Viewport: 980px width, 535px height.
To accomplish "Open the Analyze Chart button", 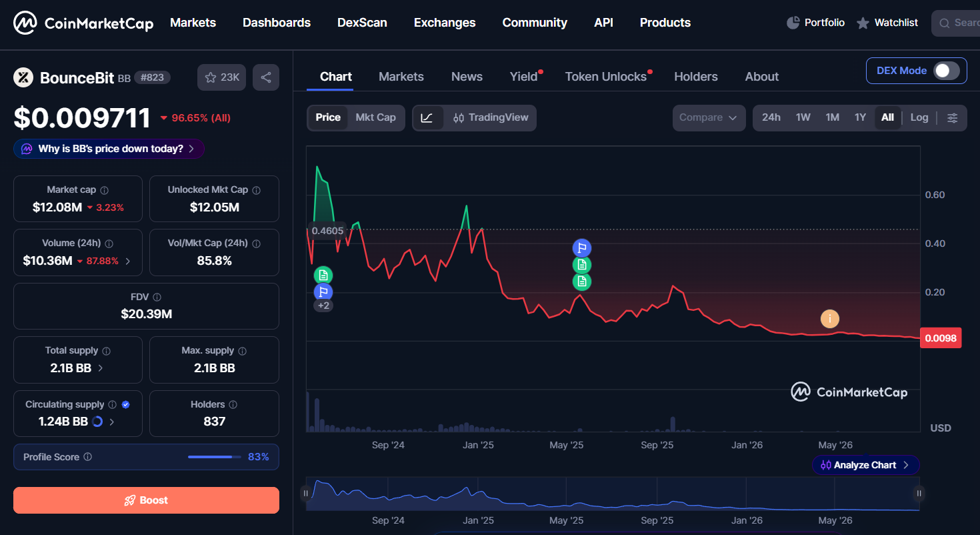I will coord(865,465).
